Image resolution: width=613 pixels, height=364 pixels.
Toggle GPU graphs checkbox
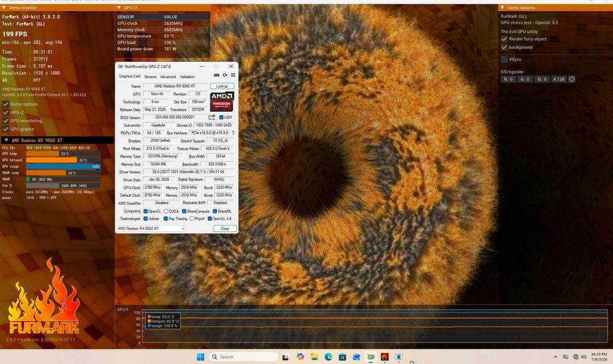click(x=6, y=129)
